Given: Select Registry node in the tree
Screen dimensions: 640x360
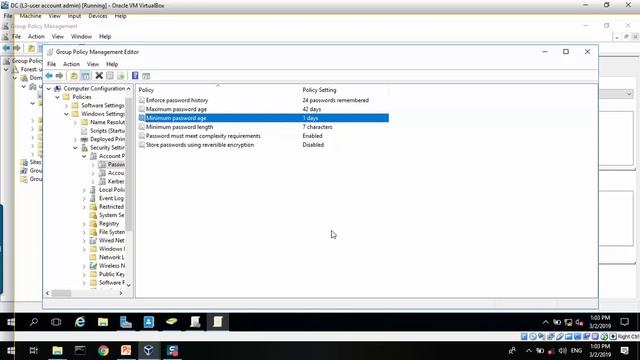Looking at the screenshot, I should click(x=109, y=224).
